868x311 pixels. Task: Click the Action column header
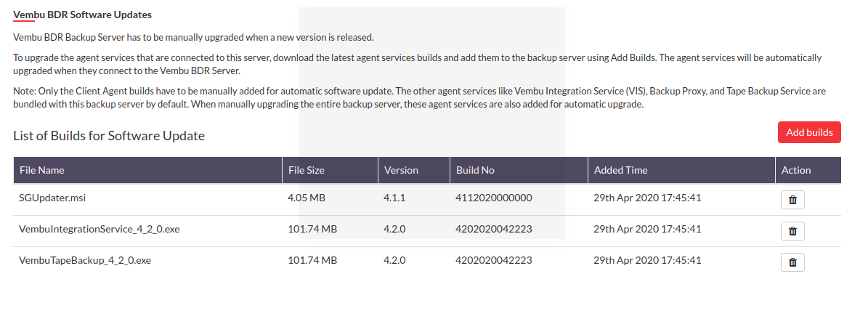pyautogui.click(x=808, y=170)
